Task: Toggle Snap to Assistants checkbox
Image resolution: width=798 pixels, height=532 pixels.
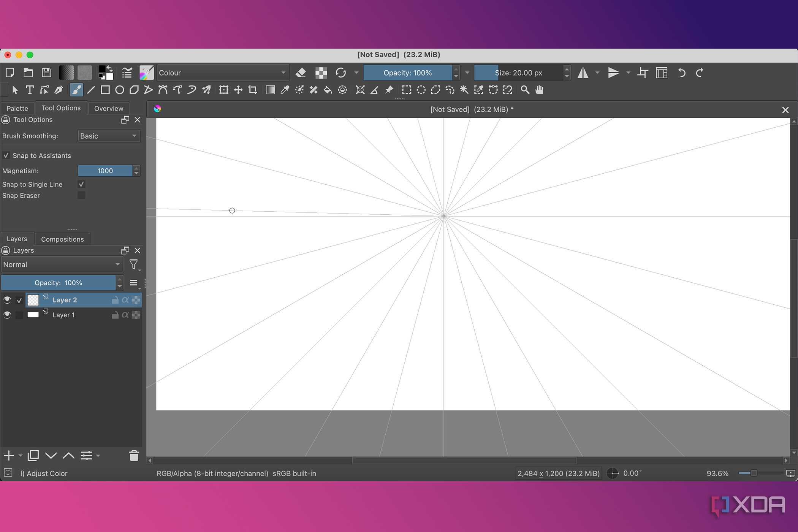Action: (6, 155)
